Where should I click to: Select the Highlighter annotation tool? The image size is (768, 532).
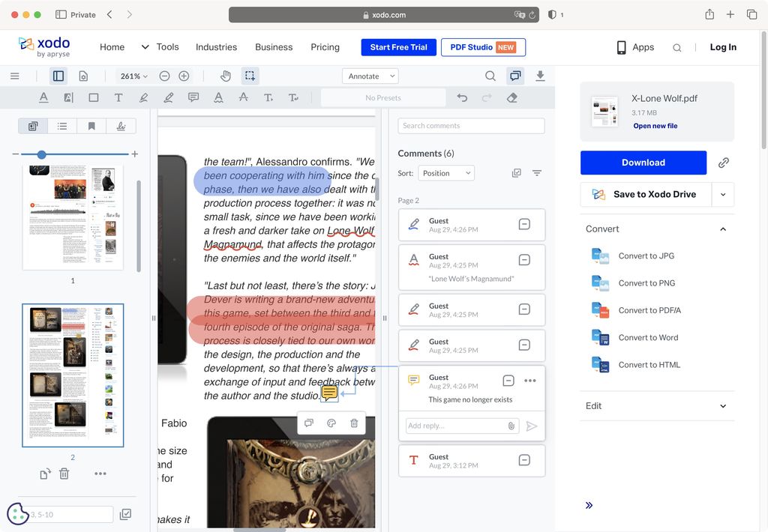click(167, 97)
